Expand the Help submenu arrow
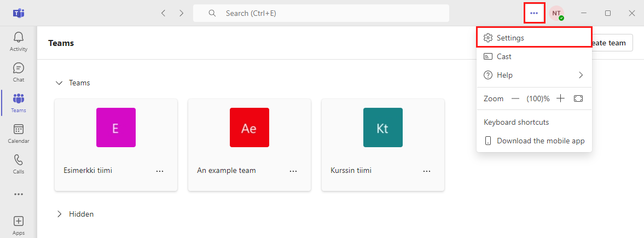The height and width of the screenshot is (238, 644). 581,75
